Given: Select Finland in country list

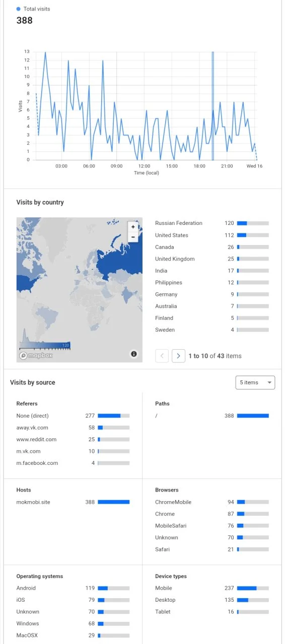Looking at the screenshot, I should click(212, 318).
